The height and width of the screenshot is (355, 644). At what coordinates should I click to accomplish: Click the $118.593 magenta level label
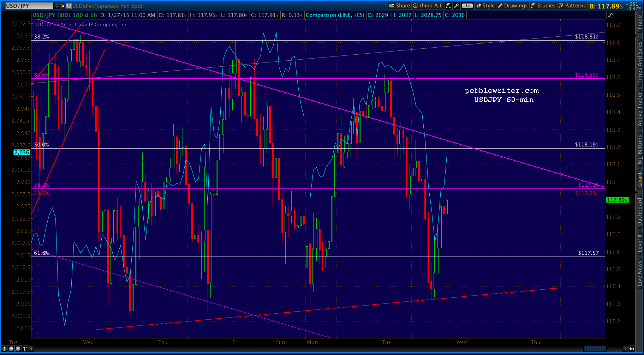[586, 75]
